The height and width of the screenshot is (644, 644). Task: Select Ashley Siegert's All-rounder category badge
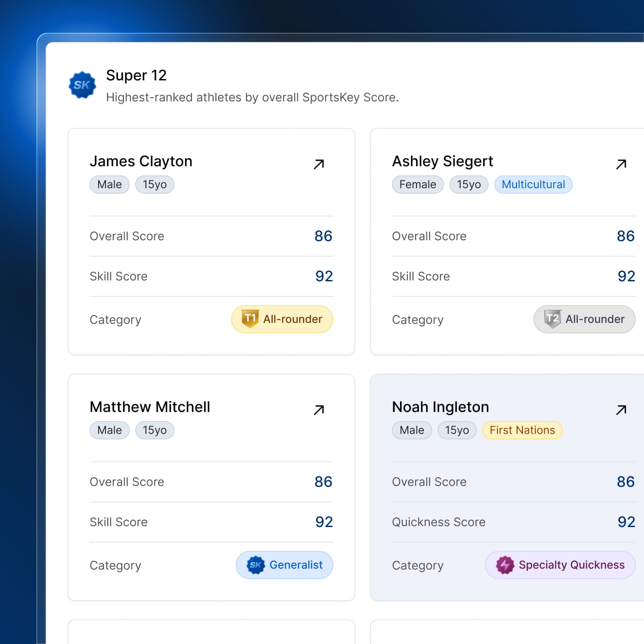click(585, 319)
